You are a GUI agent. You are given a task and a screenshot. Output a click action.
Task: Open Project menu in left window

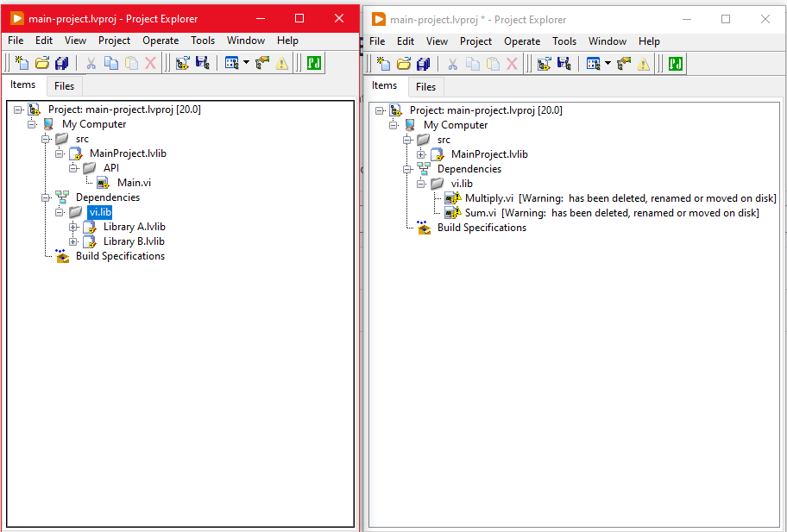pos(114,41)
